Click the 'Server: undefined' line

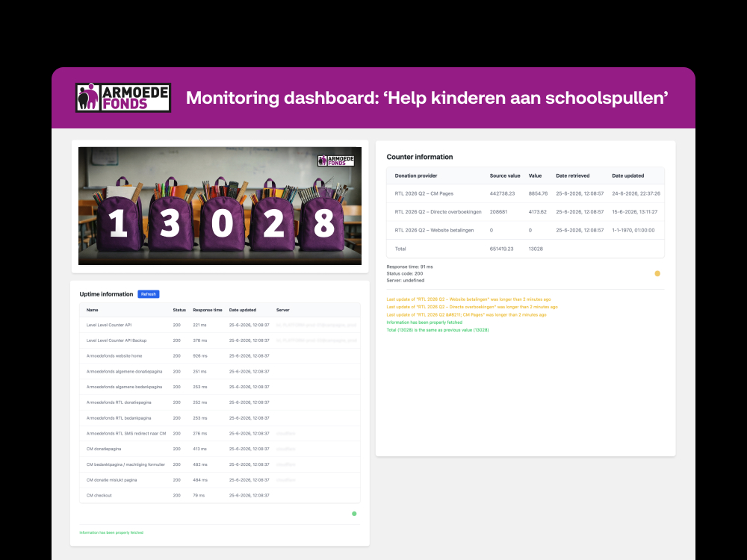point(406,281)
